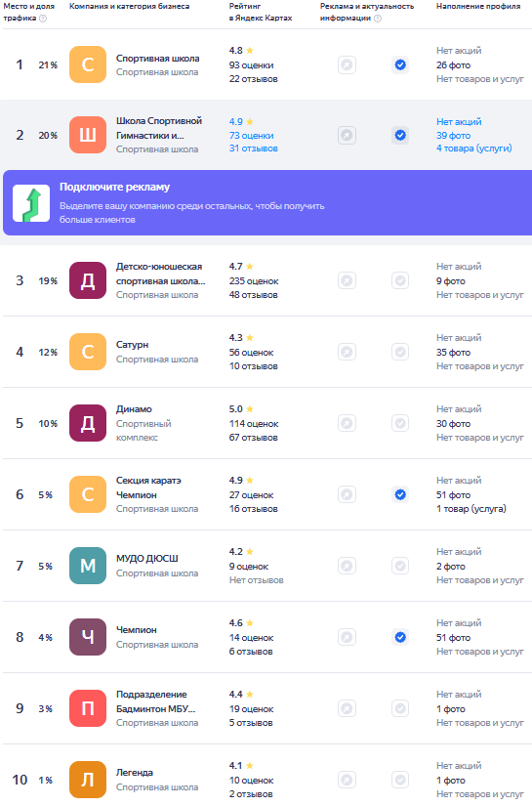Click ad status icon in Чемпион rank 8 row
The height and width of the screenshot is (806, 532).
tap(348, 637)
